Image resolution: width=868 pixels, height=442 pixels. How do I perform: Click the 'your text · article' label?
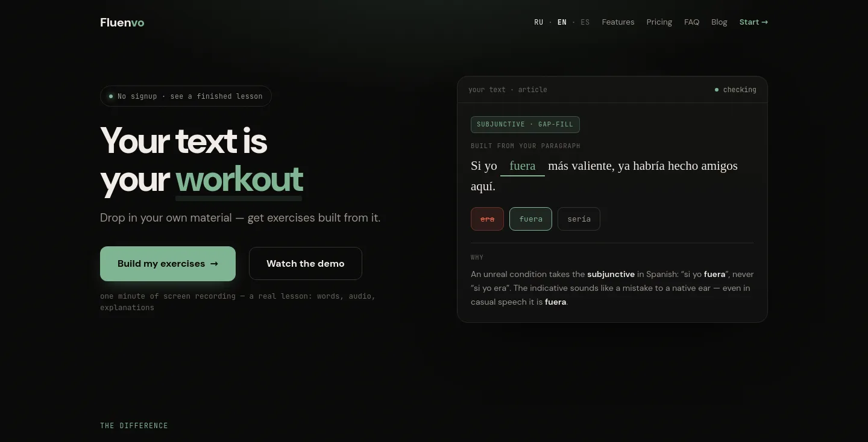pos(508,90)
